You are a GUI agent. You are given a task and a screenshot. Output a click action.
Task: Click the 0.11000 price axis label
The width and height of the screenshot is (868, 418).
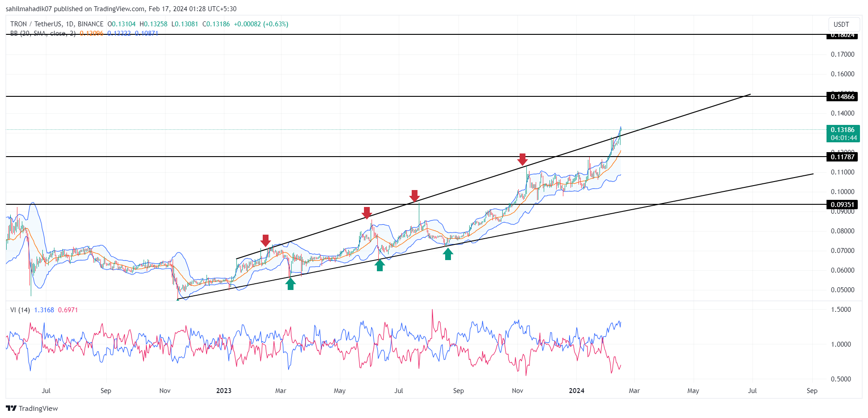(843, 172)
